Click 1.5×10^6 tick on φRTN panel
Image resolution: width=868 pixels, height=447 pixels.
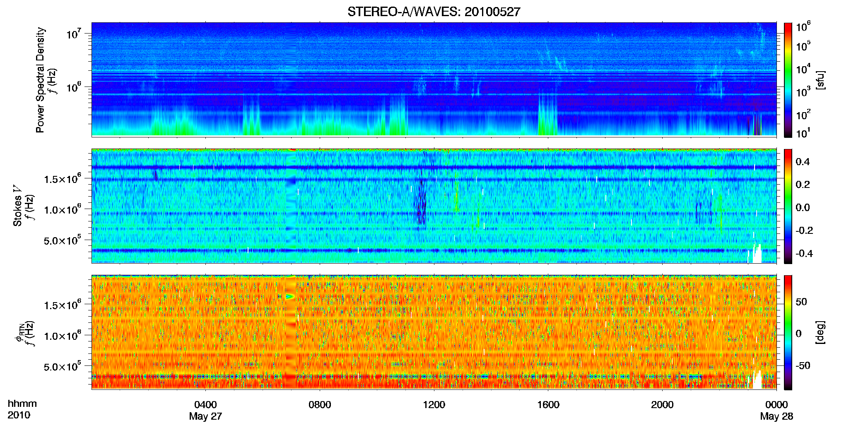(x=63, y=305)
